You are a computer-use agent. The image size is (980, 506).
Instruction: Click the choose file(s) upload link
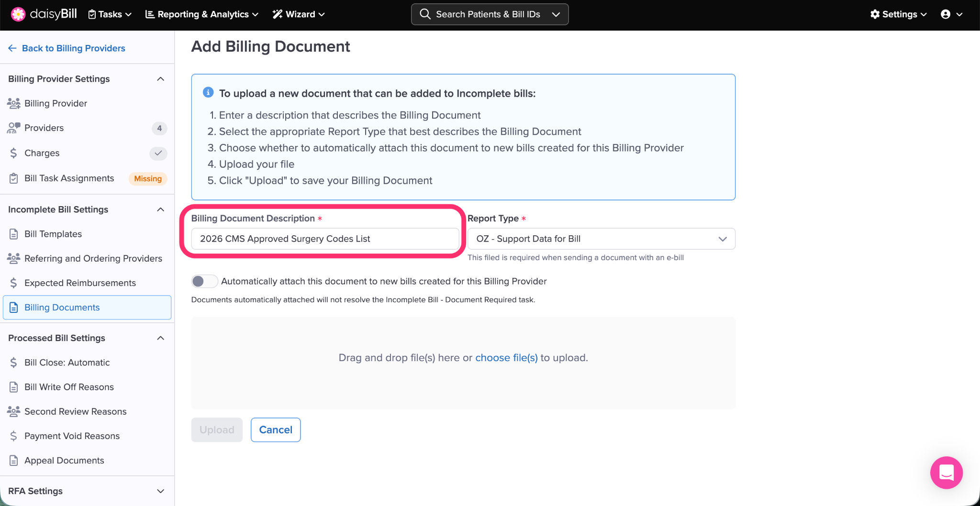click(x=506, y=358)
